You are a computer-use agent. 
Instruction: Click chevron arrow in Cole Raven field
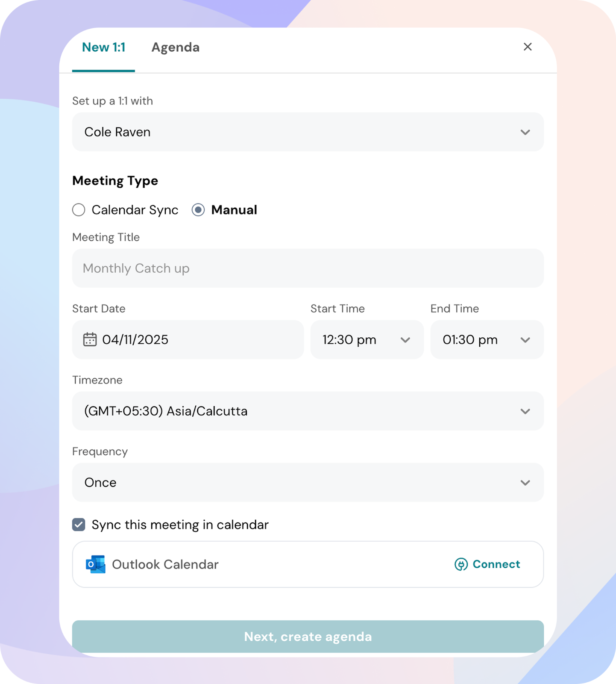525,132
